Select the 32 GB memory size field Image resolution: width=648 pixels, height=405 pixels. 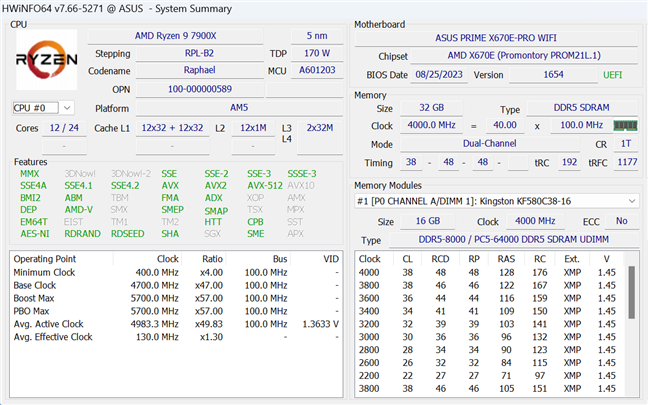[431, 108]
